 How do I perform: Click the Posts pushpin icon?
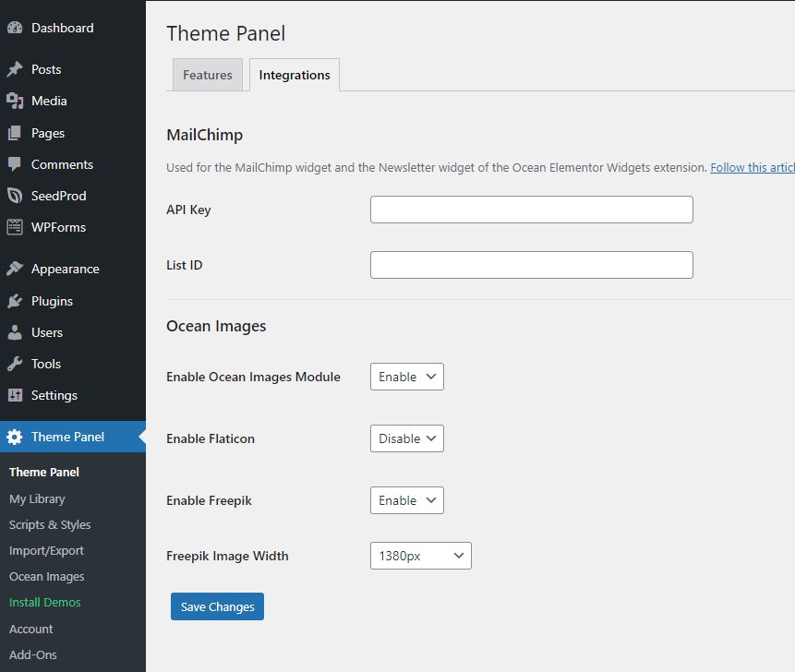15,69
